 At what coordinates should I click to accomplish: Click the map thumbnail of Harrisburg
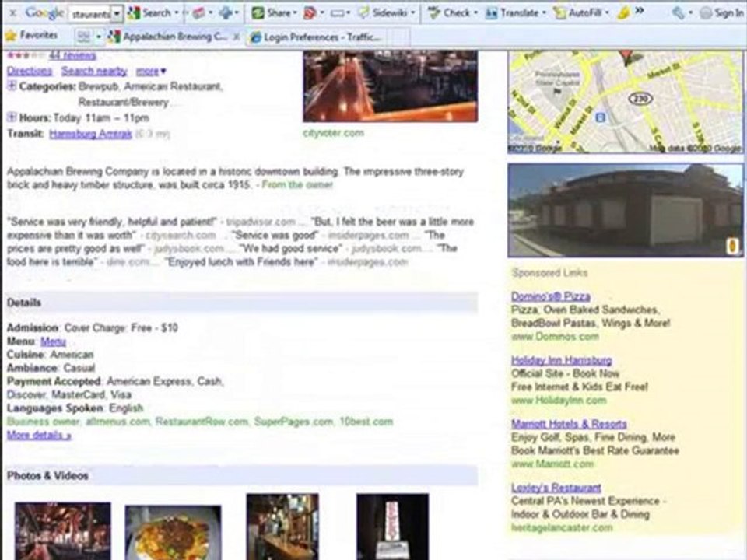[x=625, y=103]
